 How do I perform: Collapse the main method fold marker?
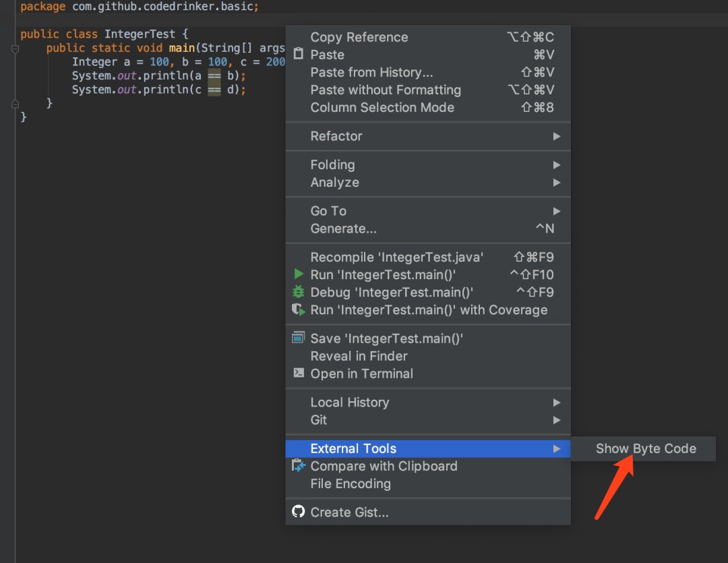click(16, 49)
